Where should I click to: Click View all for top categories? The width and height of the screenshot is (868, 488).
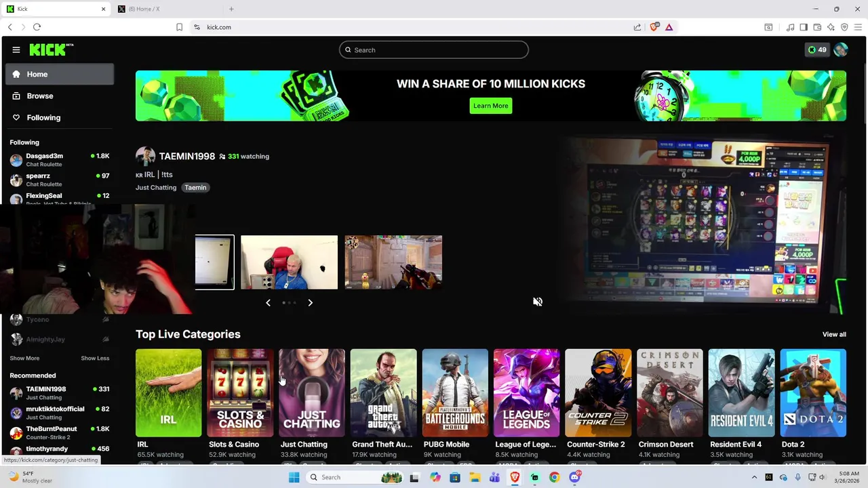(x=834, y=334)
